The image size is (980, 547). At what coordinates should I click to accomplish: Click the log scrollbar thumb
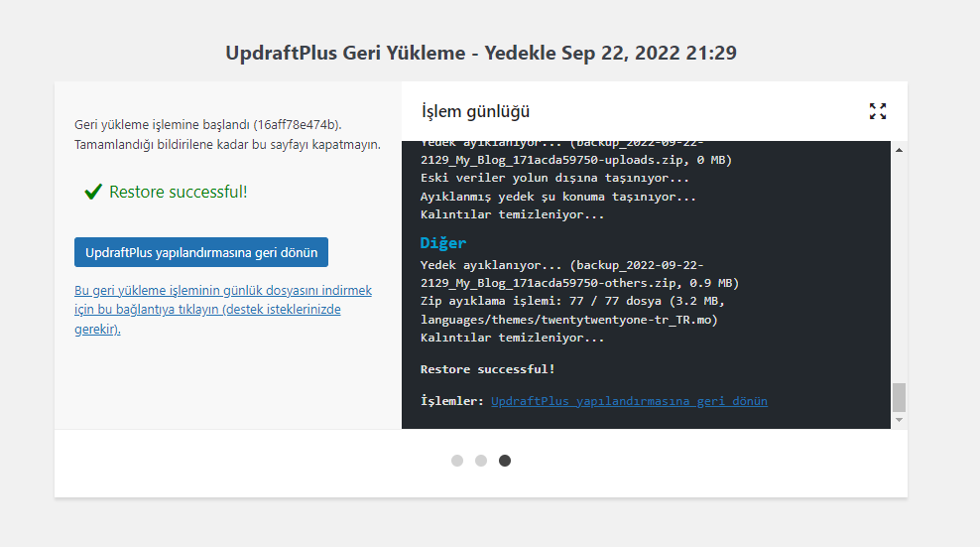coord(899,397)
